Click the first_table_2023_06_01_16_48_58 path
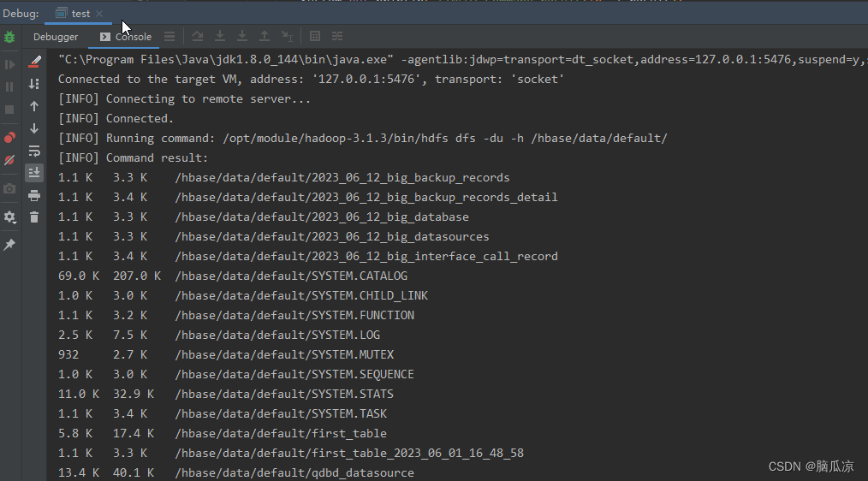The image size is (868, 481). [x=349, y=454]
